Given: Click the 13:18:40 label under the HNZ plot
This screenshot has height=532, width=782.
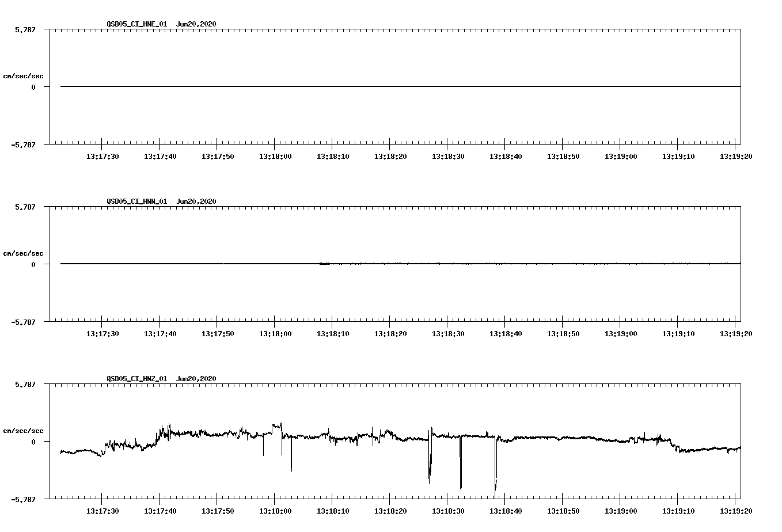Looking at the screenshot, I should coord(506,511).
